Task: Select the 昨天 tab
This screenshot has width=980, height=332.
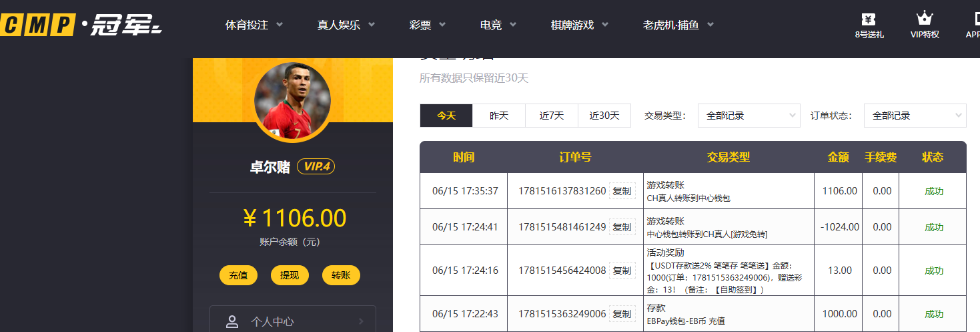Action: coord(499,116)
